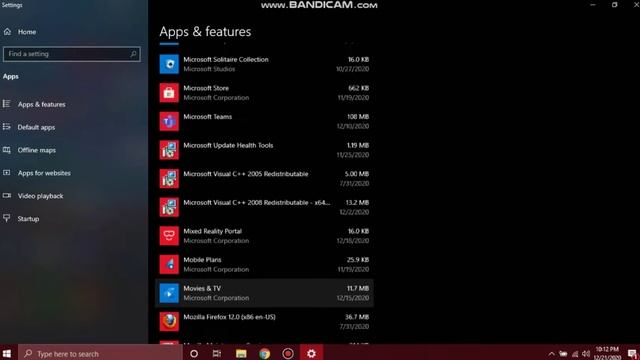Select the Movies & TV list entry
640x360 pixels.
[264, 293]
